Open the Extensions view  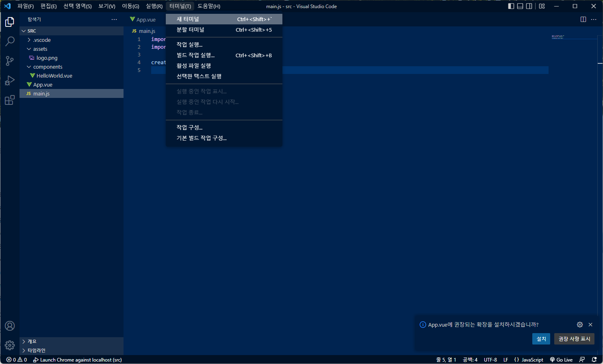click(x=10, y=100)
